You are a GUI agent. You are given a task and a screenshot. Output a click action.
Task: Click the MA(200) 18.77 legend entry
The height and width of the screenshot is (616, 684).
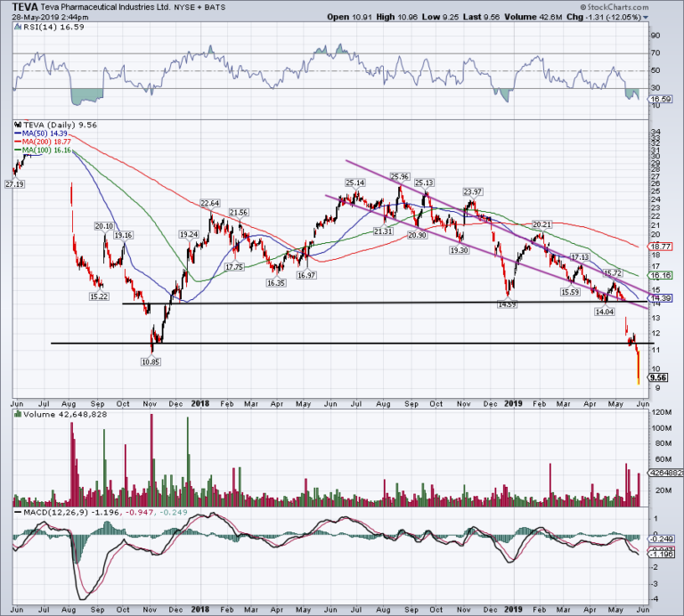coord(43,142)
